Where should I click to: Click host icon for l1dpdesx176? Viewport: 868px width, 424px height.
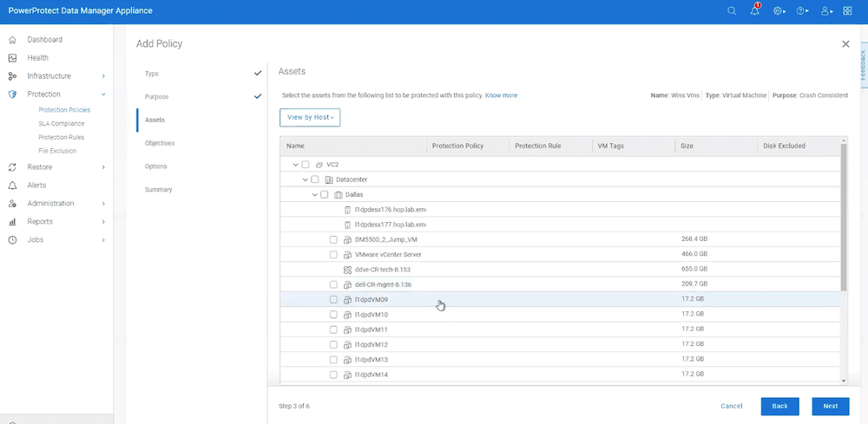[x=348, y=210]
